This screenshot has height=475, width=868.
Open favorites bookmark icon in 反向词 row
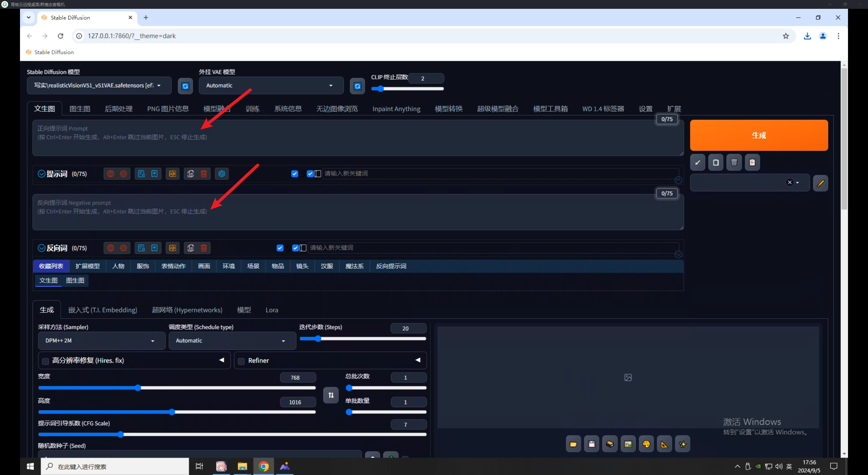coord(154,248)
